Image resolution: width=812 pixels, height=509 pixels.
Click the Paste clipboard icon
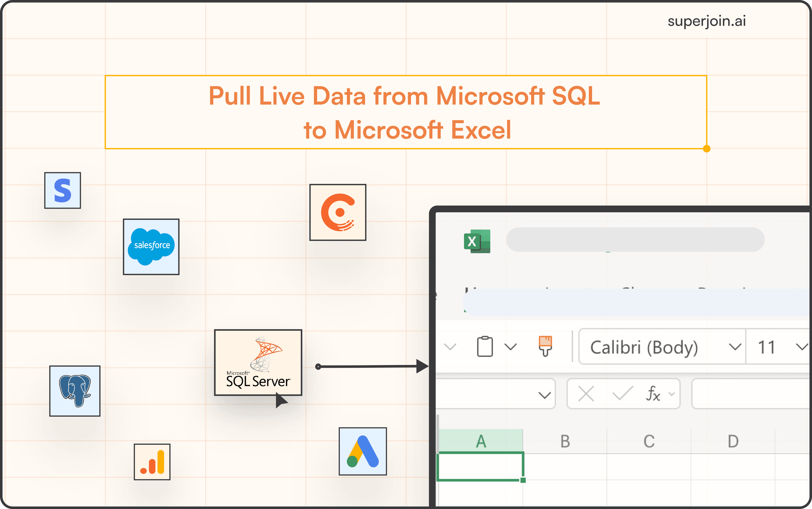(485, 346)
